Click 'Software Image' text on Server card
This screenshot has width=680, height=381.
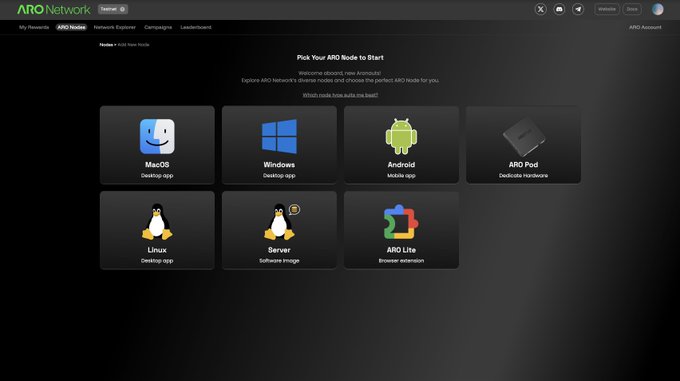[279, 261]
